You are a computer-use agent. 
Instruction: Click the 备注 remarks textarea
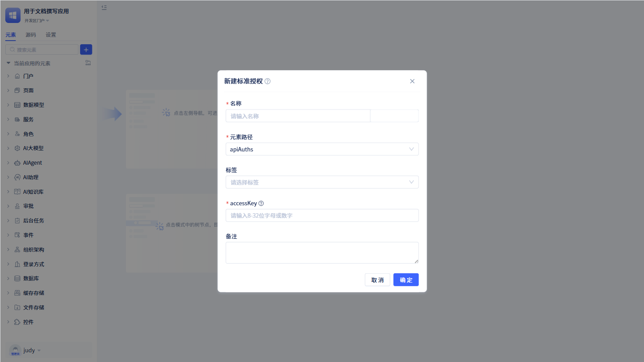click(x=322, y=253)
